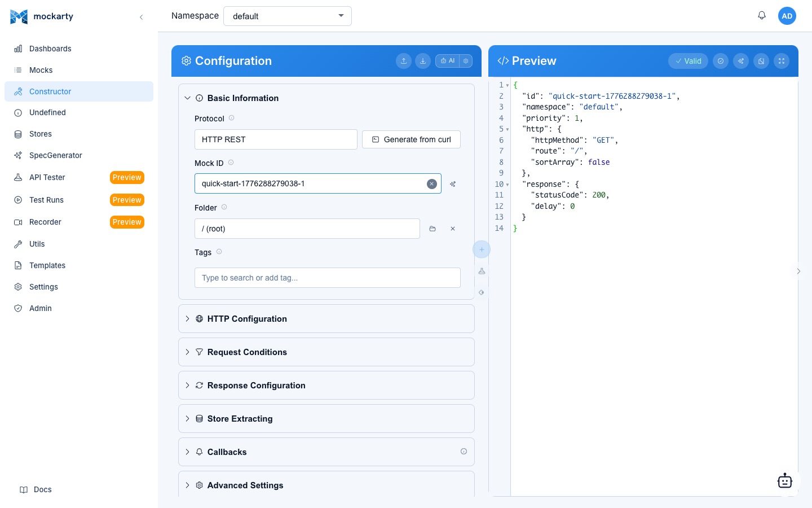Click the notification bell icon
This screenshot has width=812, height=508.
point(762,16)
